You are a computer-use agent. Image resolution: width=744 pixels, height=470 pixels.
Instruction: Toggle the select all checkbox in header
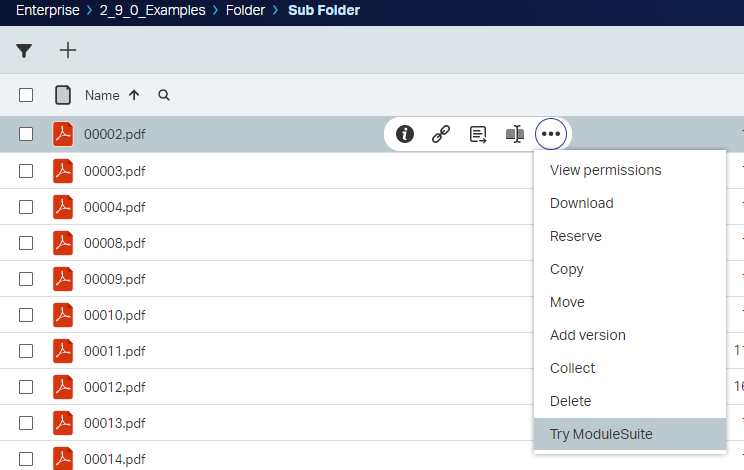pos(27,96)
